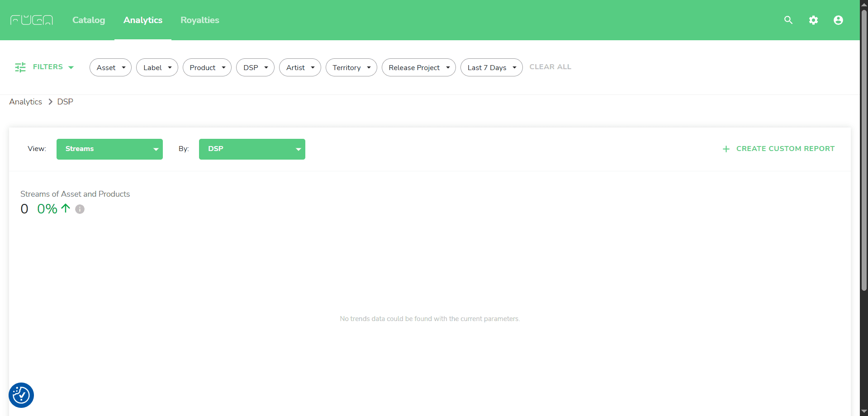Click the Clear All button
This screenshot has height=416, width=868.
pyautogui.click(x=550, y=67)
